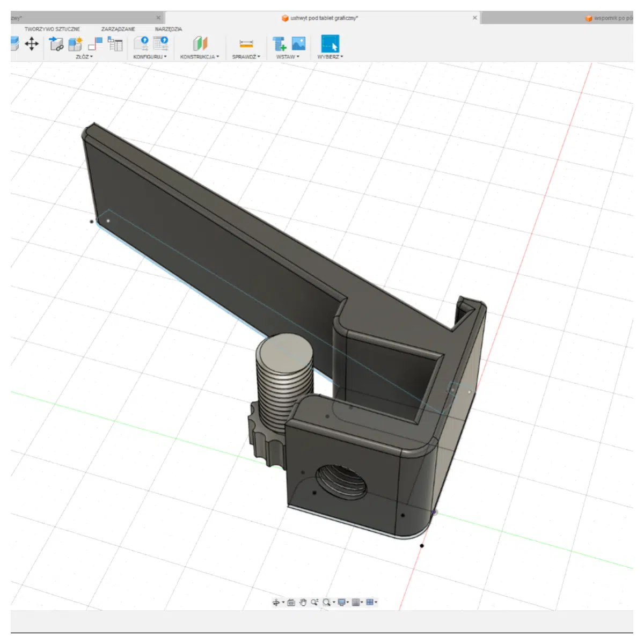
Task: Expand the ZŁÓŻ dropdown menu
Action: pyautogui.click(x=84, y=56)
